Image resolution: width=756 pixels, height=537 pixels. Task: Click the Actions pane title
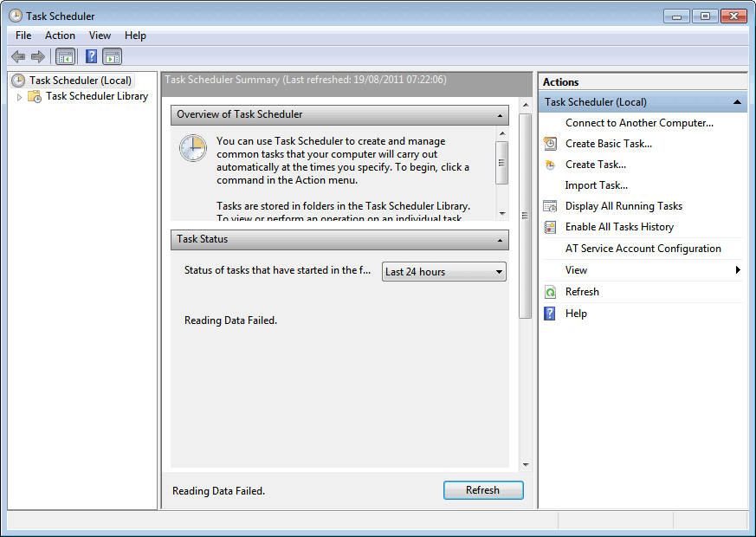pyautogui.click(x=561, y=82)
